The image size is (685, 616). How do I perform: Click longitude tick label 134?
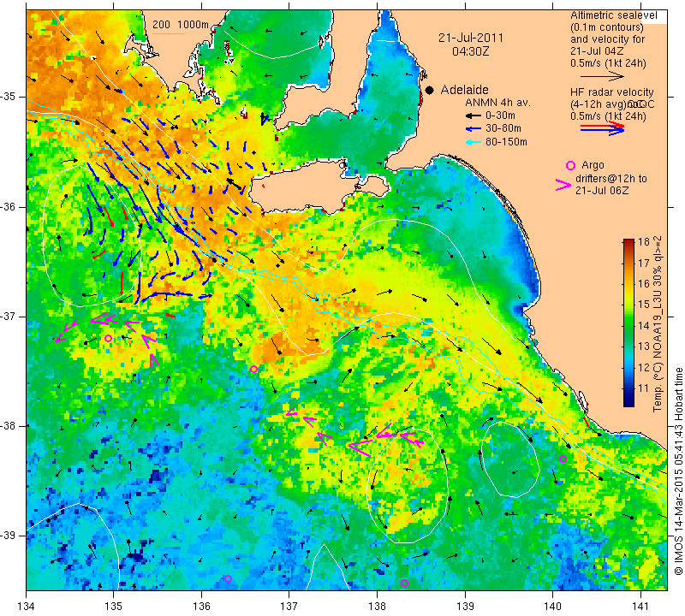click(x=27, y=607)
